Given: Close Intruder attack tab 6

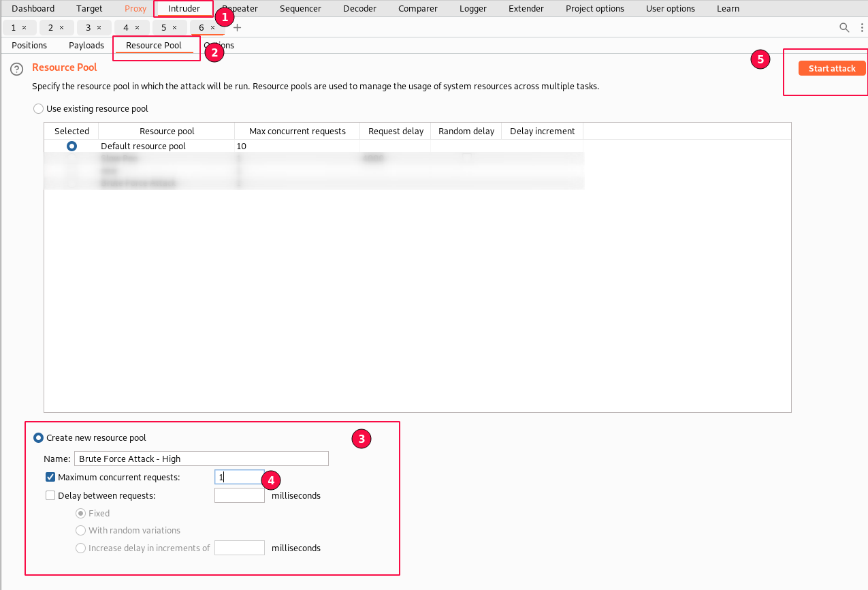Looking at the screenshot, I should pos(212,27).
